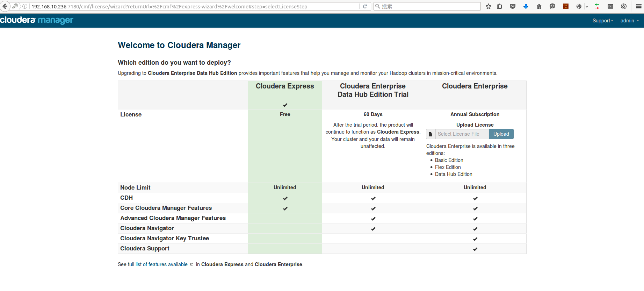Click the 'Core Cloudera Manager Features' row label
The height and width of the screenshot is (291, 644).
[x=166, y=208]
